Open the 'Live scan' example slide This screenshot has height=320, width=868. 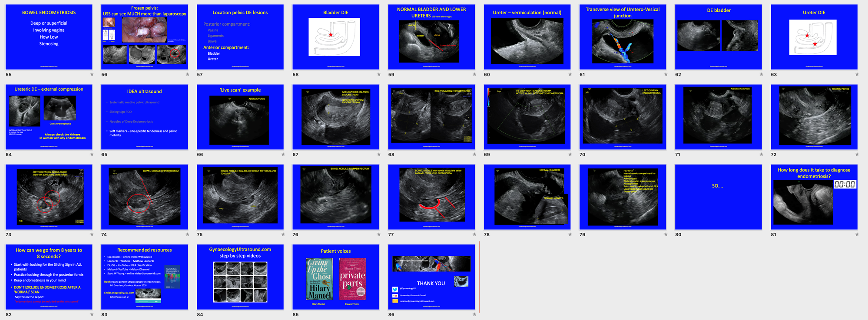(240, 117)
